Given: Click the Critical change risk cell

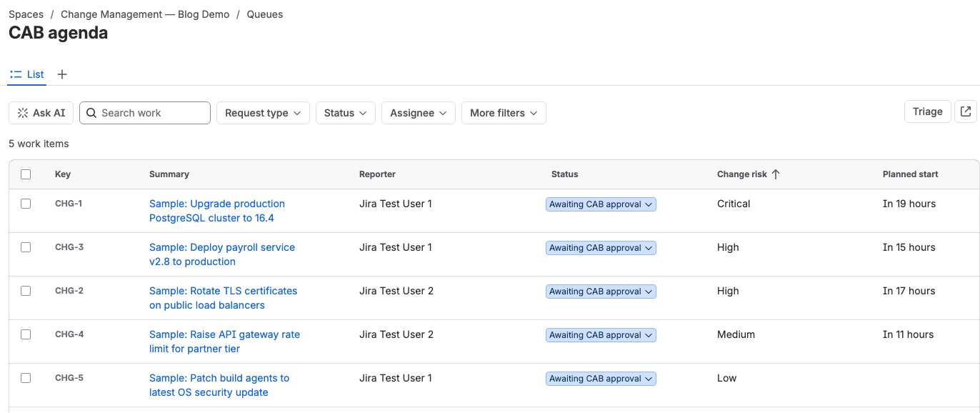Looking at the screenshot, I should (x=734, y=204).
